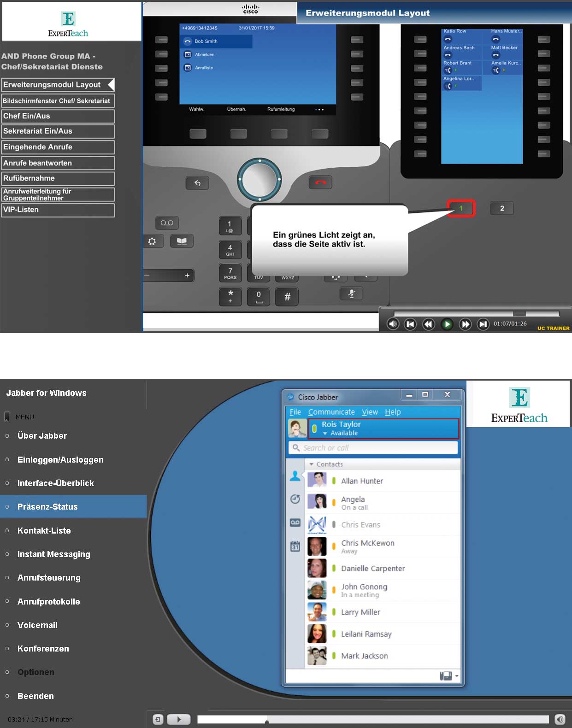Fast-forward the UC Trainer playback
The image size is (572, 728).
point(466,324)
